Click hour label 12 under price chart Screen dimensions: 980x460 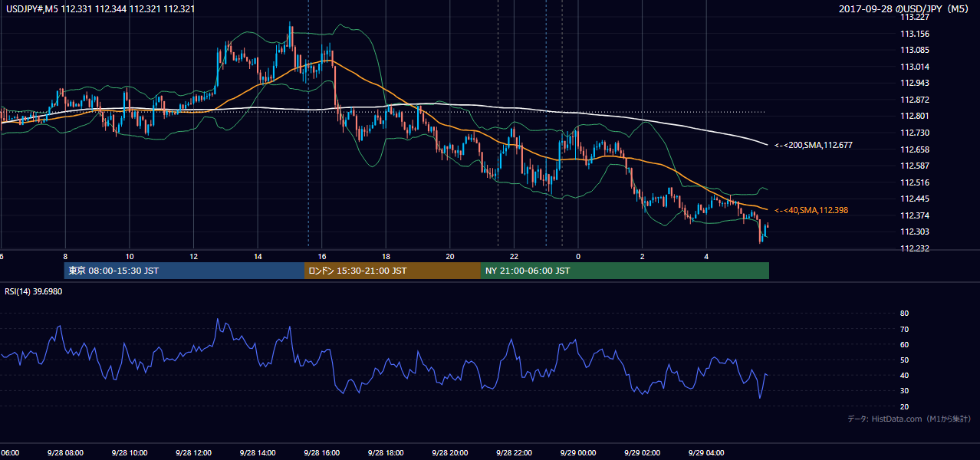[x=193, y=256]
